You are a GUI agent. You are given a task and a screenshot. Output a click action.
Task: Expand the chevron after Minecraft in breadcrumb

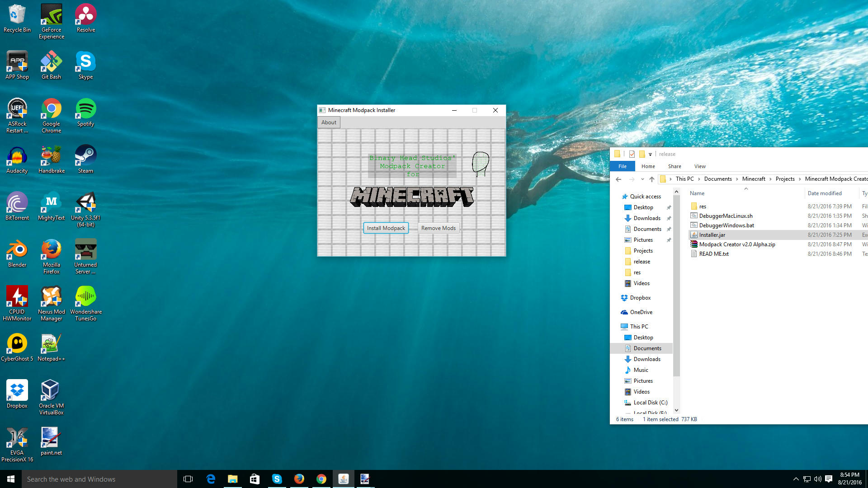click(x=770, y=179)
